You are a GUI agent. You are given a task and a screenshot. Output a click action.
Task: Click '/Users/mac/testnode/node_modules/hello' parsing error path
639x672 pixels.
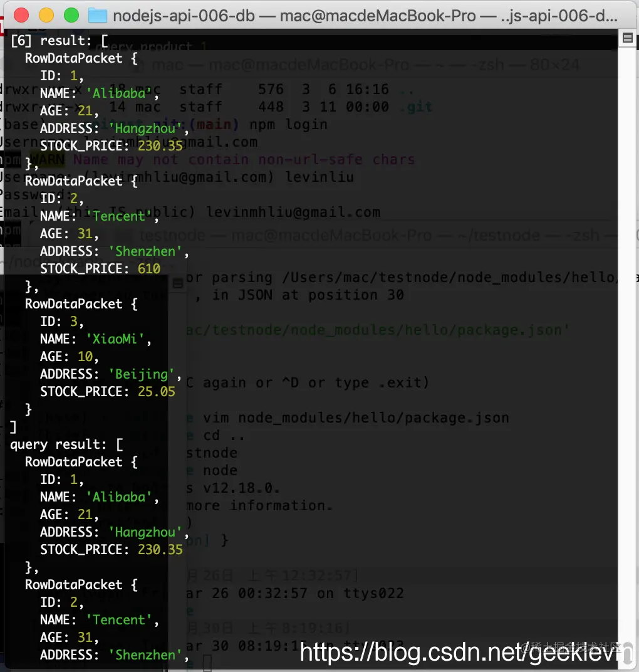tap(449, 277)
